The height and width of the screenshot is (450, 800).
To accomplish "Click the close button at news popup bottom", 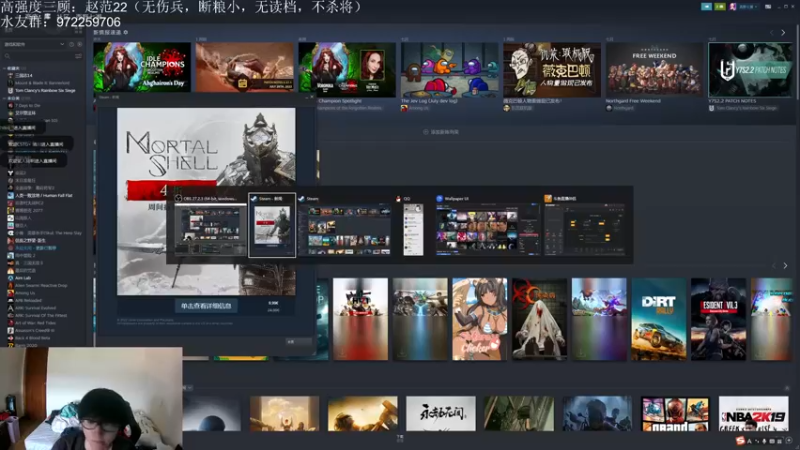I will (298, 341).
